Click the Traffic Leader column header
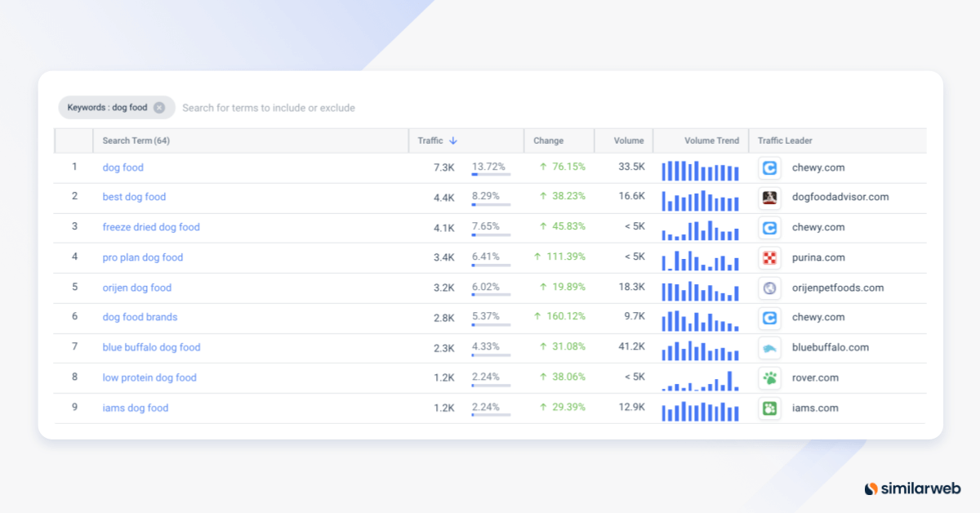The image size is (980, 513). click(785, 141)
